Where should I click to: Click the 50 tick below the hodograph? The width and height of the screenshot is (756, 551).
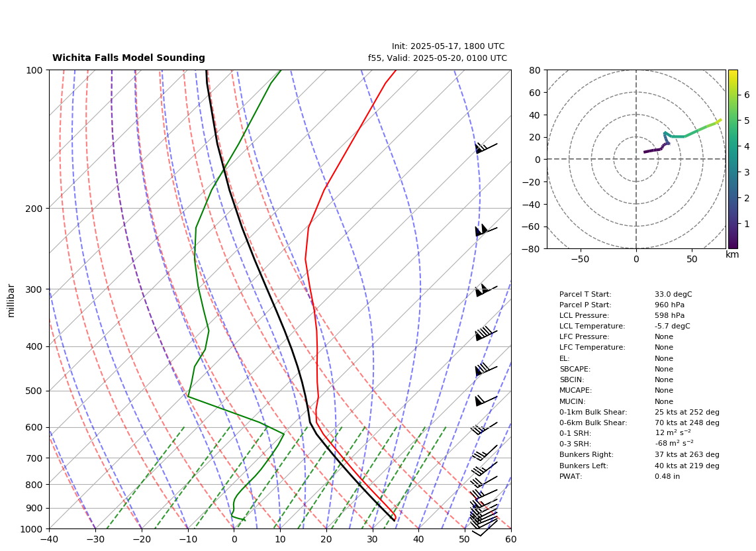[692, 259]
